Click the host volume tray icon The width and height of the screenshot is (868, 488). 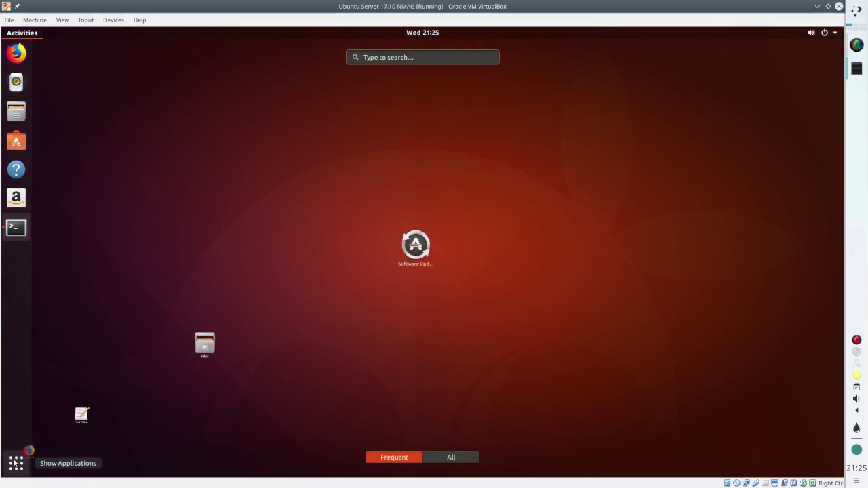coord(856,399)
